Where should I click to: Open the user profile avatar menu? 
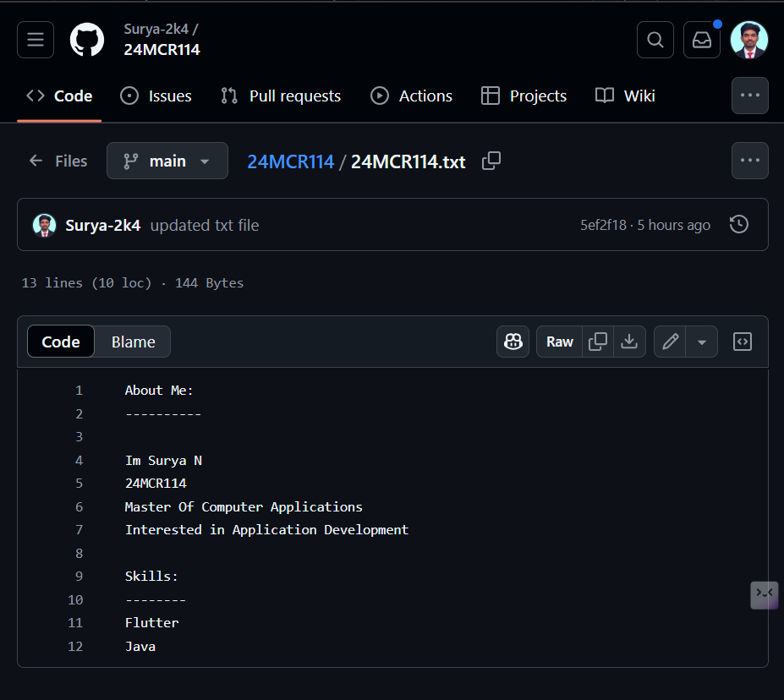749,40
